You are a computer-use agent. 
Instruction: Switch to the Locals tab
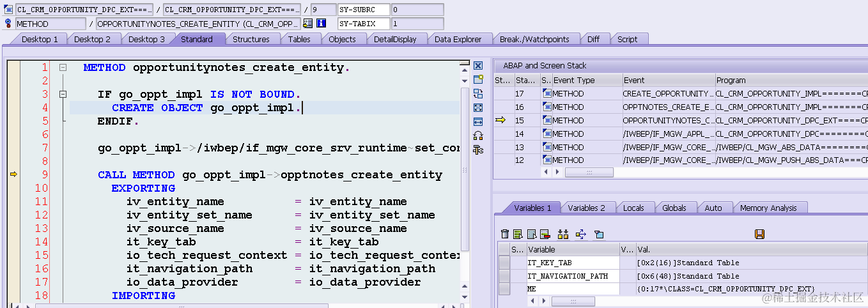coord(633,208)
